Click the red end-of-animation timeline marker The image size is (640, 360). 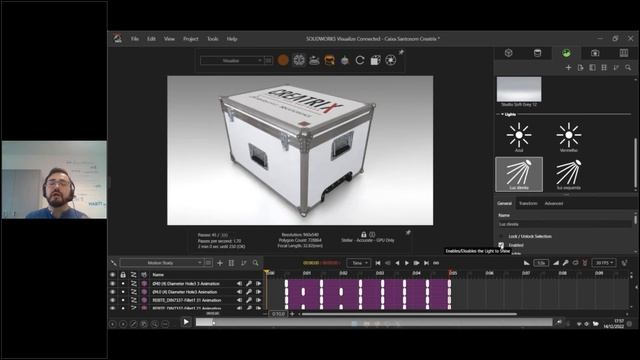[450, 272]
